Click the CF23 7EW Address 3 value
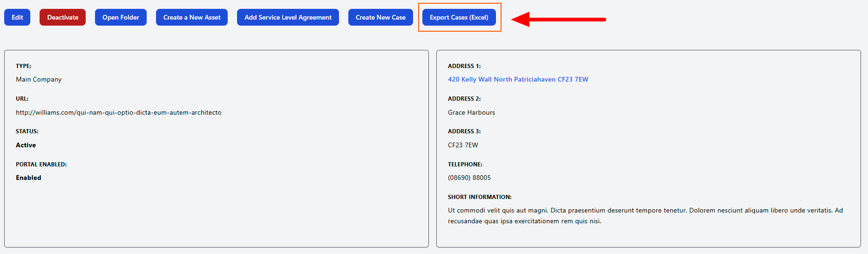Image resolution: width=868 pixels, height=254 pixels. 463,145
